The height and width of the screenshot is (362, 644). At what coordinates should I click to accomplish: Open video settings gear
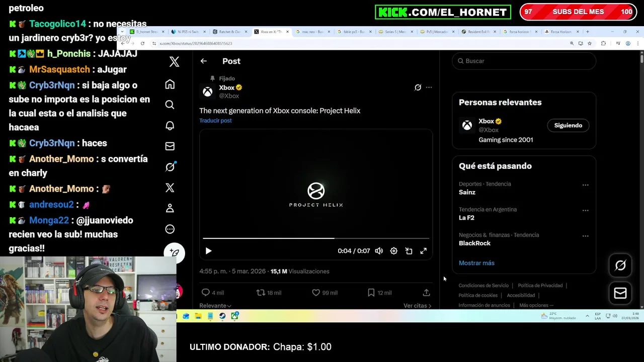[394, 251]
